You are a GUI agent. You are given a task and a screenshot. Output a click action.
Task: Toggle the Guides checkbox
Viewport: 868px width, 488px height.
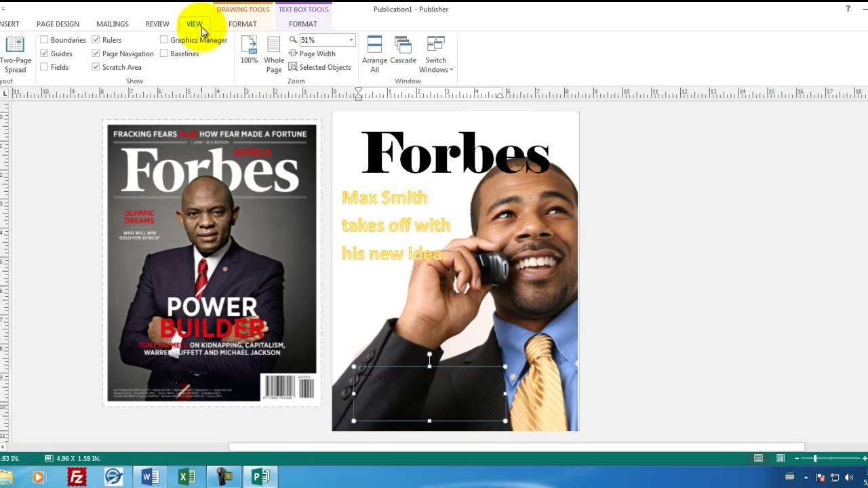(x=44, y=54)
